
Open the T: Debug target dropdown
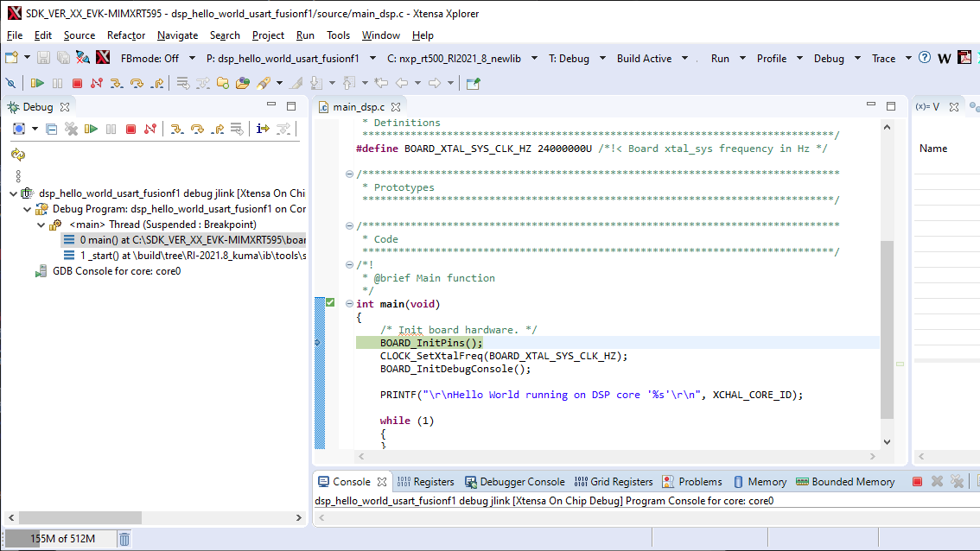575,59
